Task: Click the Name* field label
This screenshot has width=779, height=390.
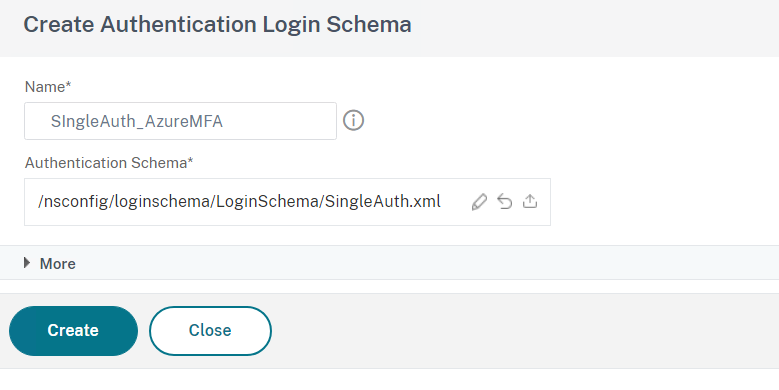Action: (48, 87)
